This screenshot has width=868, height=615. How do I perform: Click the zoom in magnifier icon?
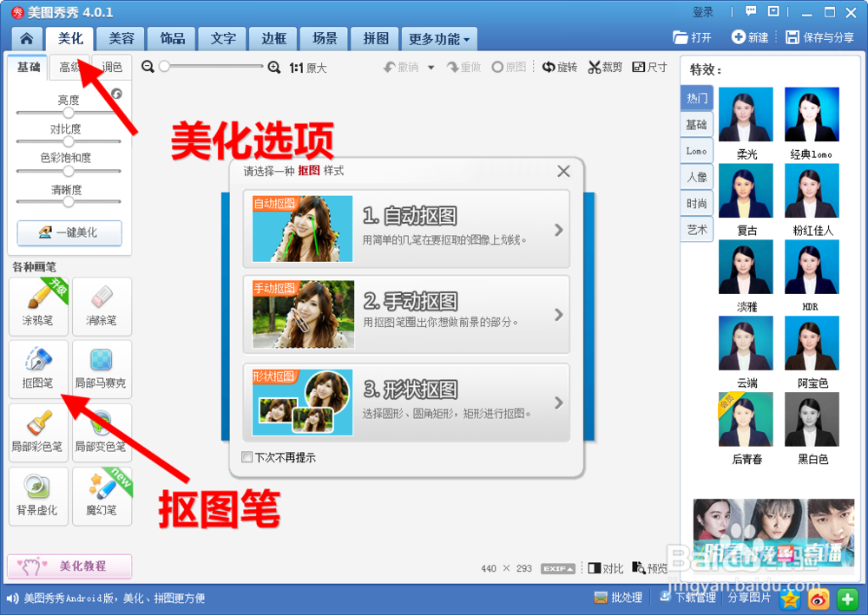274,68
